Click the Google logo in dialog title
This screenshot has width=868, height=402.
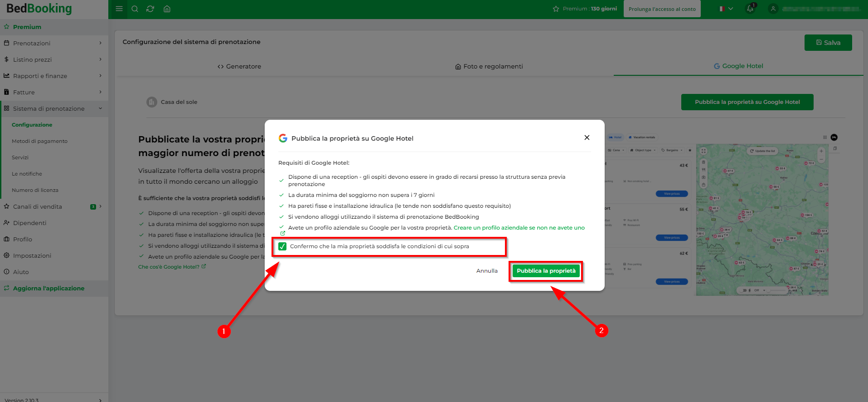tap(283, 138)
